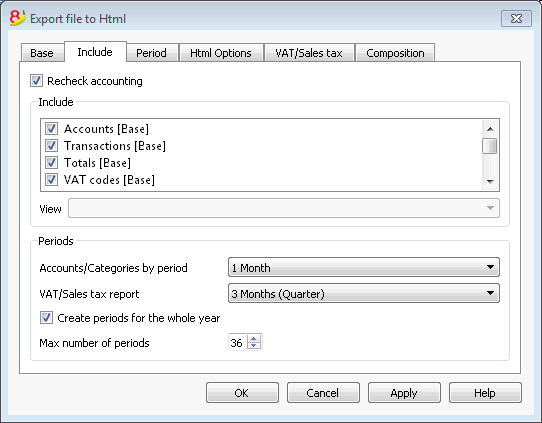The width and height of the screenshot is (542, 423).
Task: Toggle Create periods for the whole year
Action: (x=46, y=318)
